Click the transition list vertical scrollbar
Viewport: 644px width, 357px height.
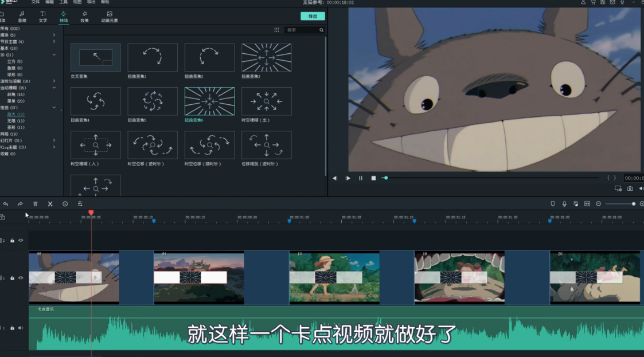pyautogui.click(x=326, y=107)
